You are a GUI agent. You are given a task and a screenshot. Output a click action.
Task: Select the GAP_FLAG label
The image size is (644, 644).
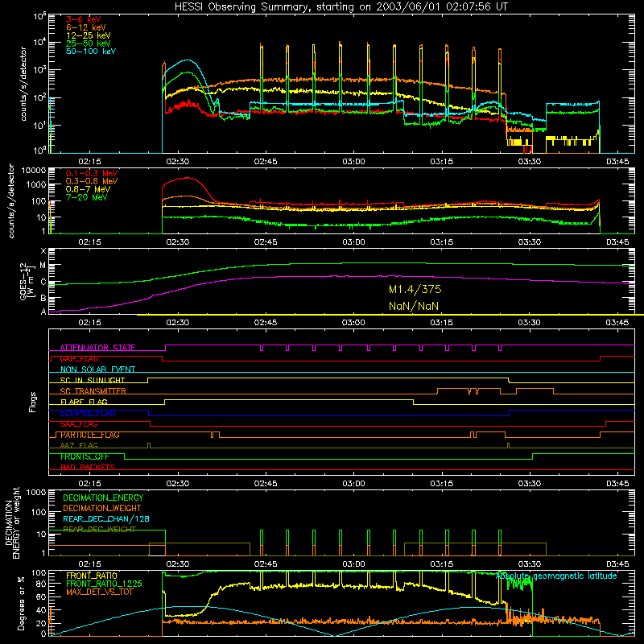coord(79,358)
